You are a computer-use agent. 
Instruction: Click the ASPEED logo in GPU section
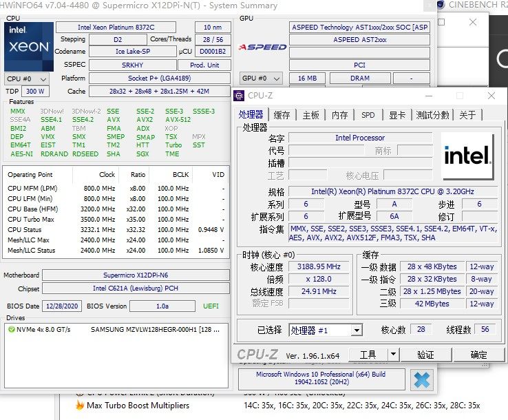[262, 48]
